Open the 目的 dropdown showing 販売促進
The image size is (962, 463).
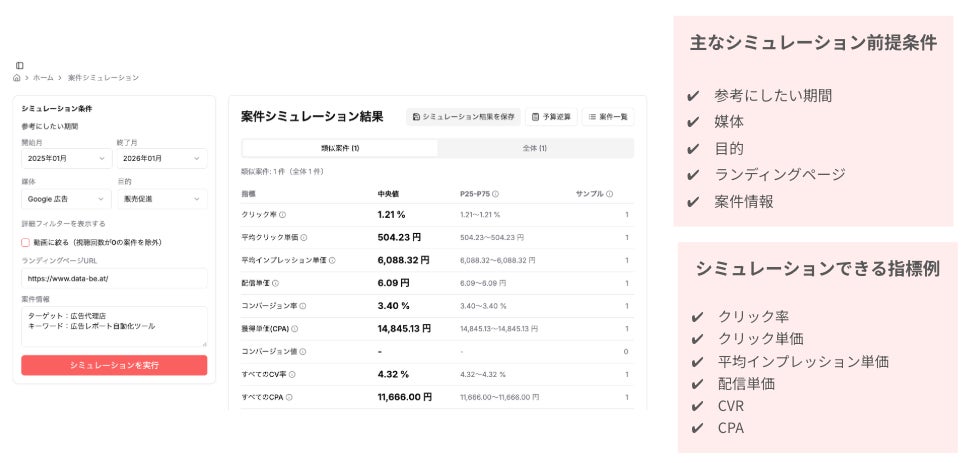point(161,199)
